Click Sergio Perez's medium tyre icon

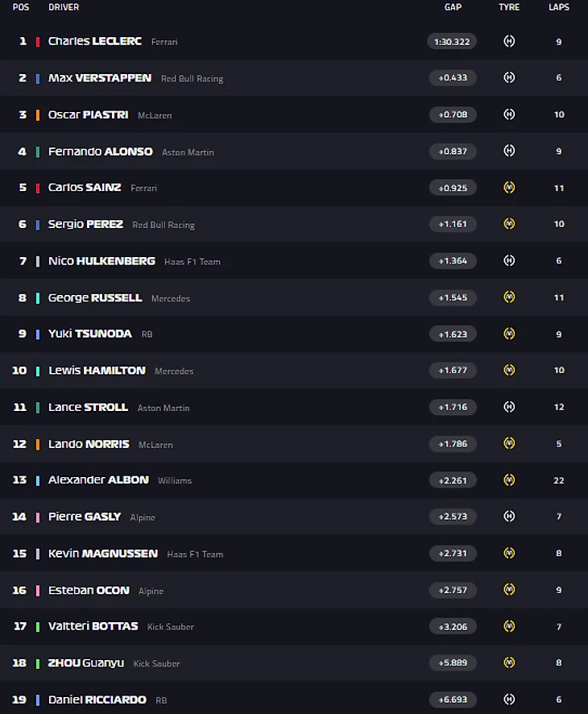509,224
